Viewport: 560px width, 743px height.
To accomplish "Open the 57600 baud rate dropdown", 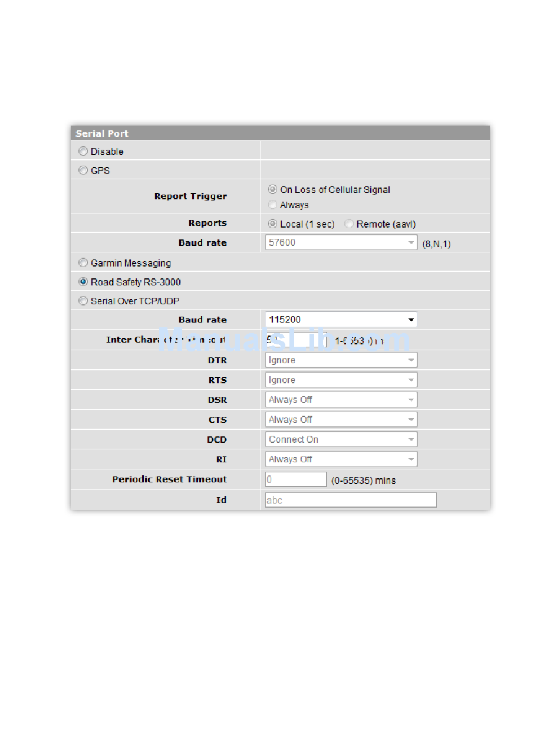I will pyautogui.click(x=341, y=243).
